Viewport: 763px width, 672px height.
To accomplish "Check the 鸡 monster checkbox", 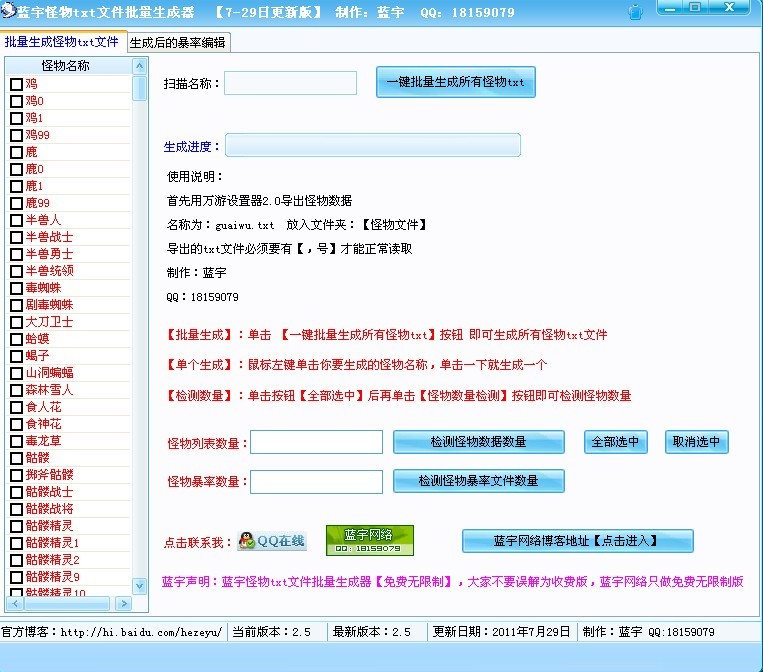I will (16, 85).
